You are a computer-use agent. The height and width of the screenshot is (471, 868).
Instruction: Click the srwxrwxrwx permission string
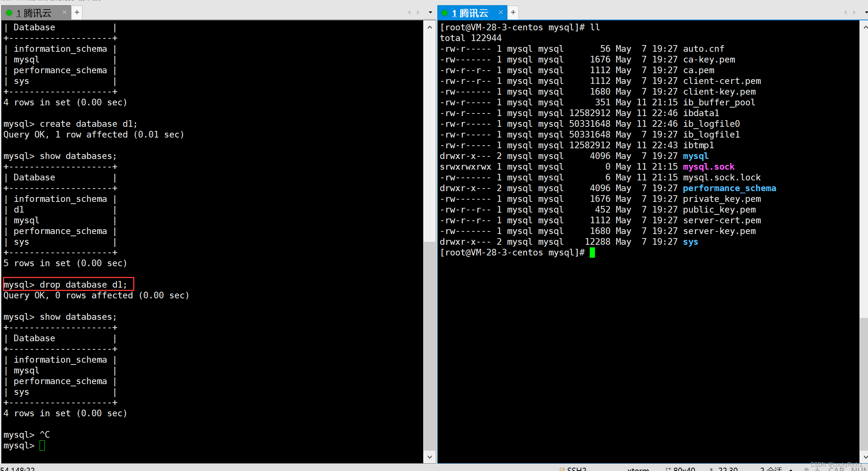coord(465,167)
